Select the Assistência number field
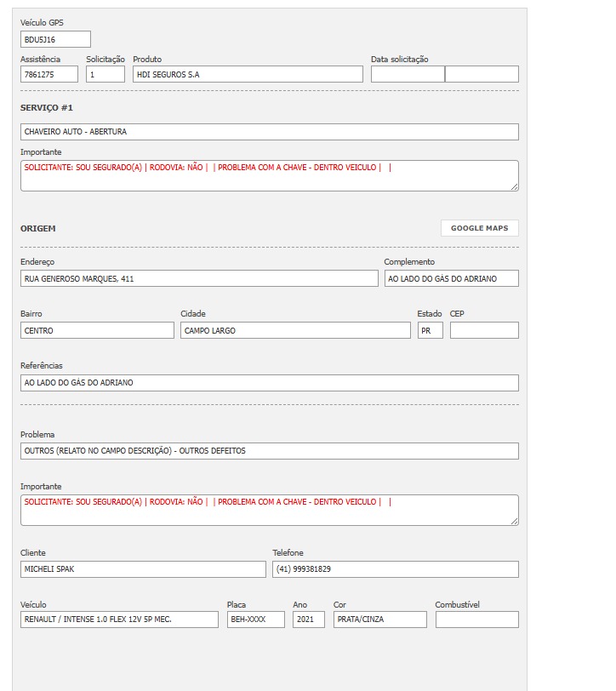 coord(49,74)
